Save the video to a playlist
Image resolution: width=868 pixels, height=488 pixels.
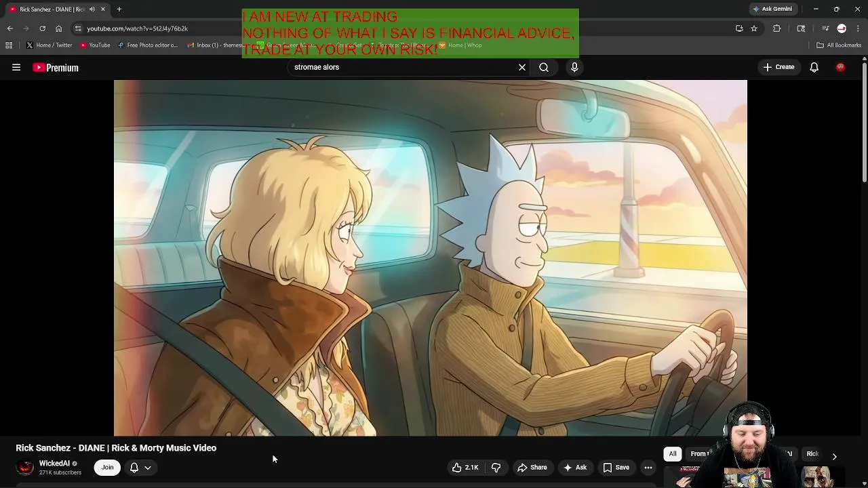point(616,467)
